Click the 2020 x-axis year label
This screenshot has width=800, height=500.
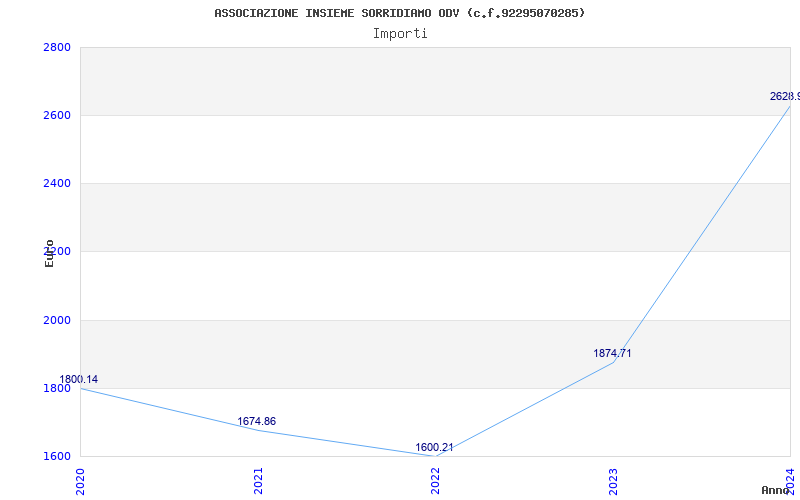80,481
